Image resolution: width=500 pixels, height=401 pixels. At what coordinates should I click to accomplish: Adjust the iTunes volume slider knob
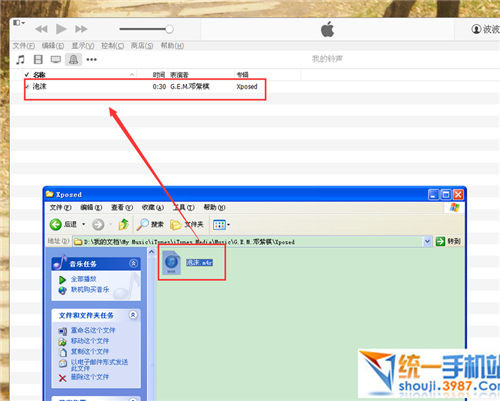coord(169,29)
